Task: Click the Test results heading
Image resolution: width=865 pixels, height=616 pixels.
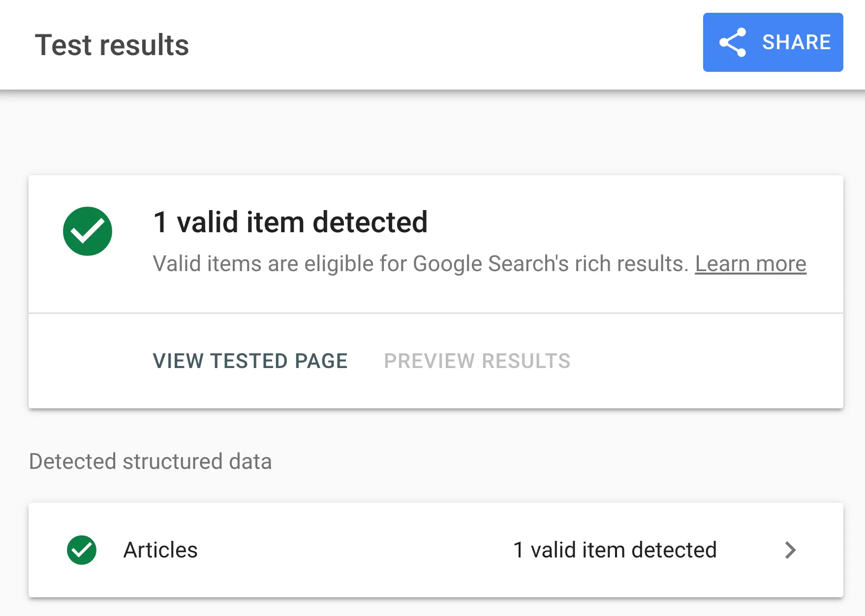Action: (112, 45)
